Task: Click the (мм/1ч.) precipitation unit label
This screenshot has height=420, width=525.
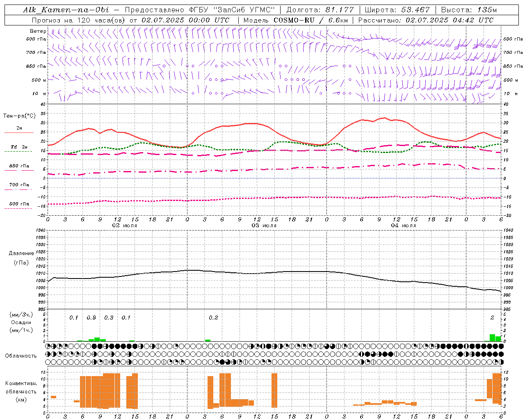Action: (x=21, y=330)
